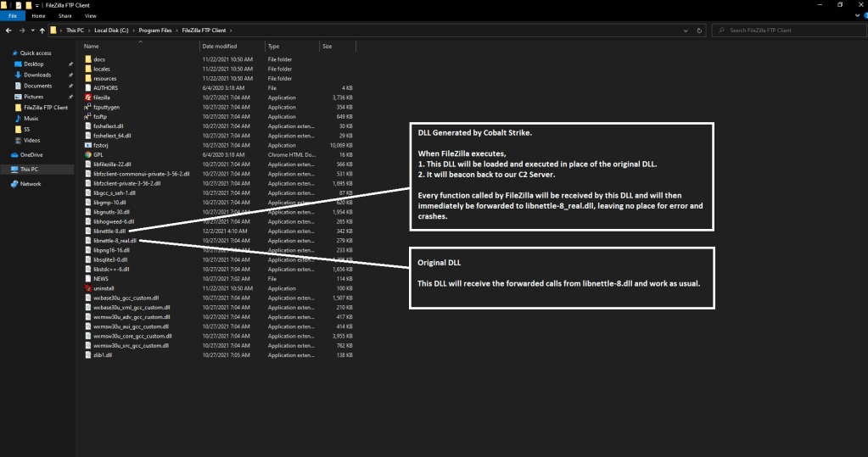Screen dimensions: 868x457
Task: Expand the address bar history dropdown
Action: (687, 31)
